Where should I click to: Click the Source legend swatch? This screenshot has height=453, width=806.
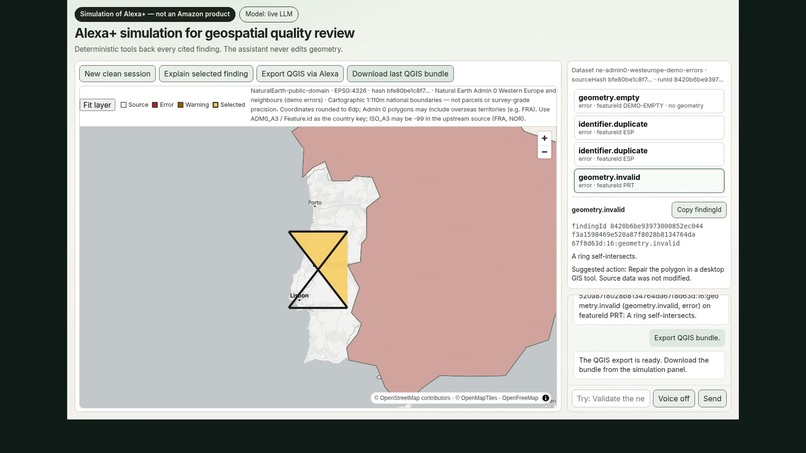(123, 105)
